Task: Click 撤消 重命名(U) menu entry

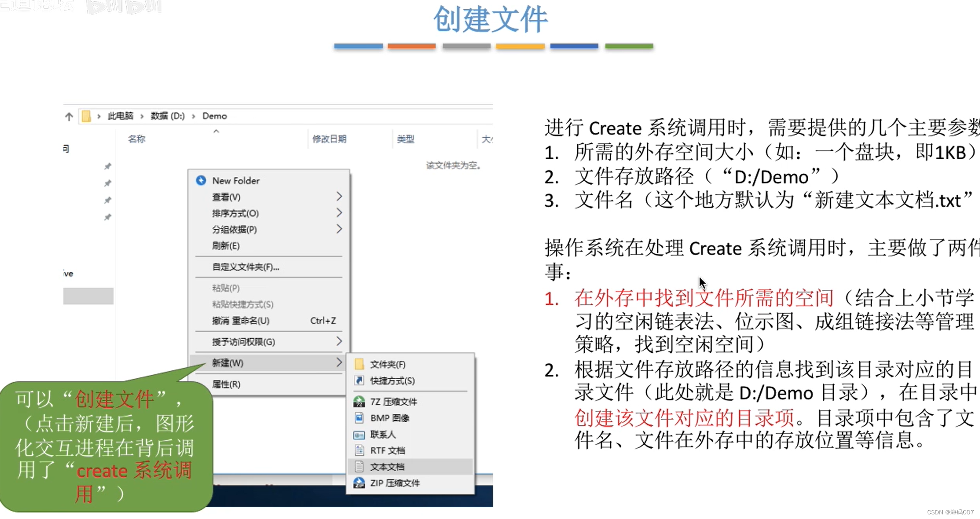Action: click(269, 320)
